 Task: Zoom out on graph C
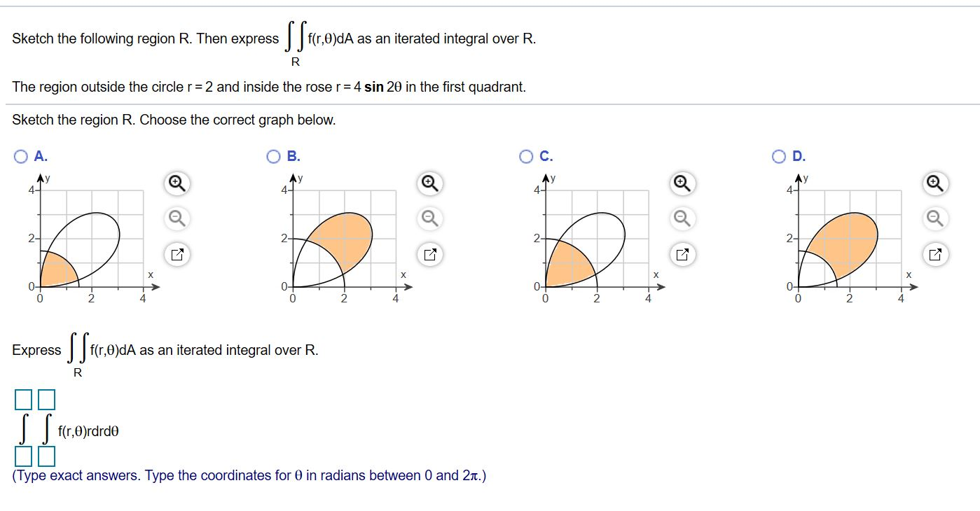(x=682, y=218)
